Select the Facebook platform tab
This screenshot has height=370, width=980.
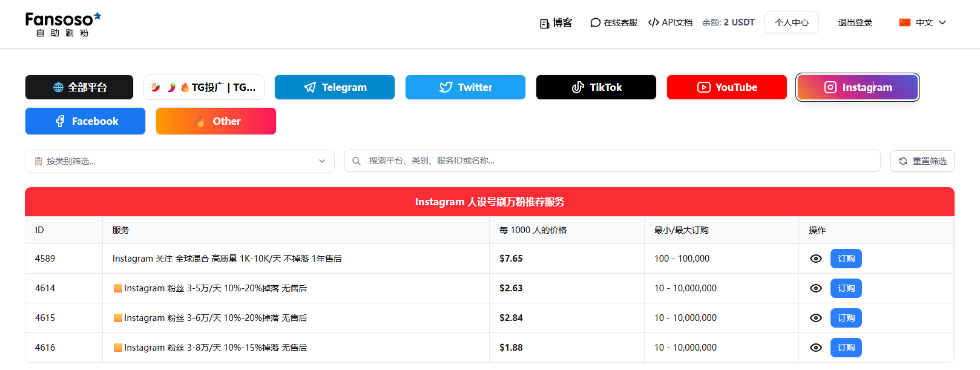(85, 121)
